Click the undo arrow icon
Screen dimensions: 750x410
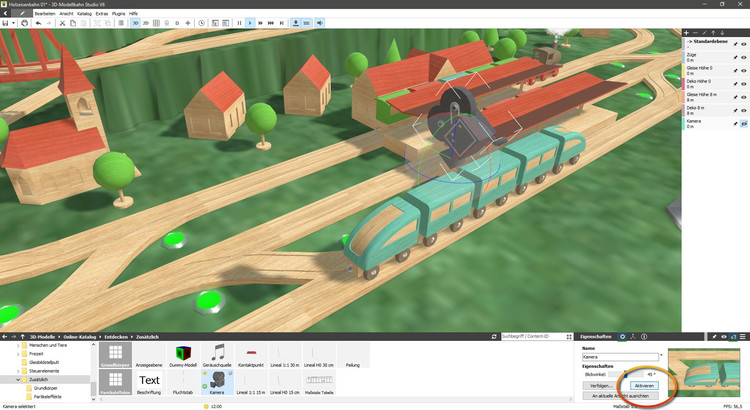click(x=37, y=22)
